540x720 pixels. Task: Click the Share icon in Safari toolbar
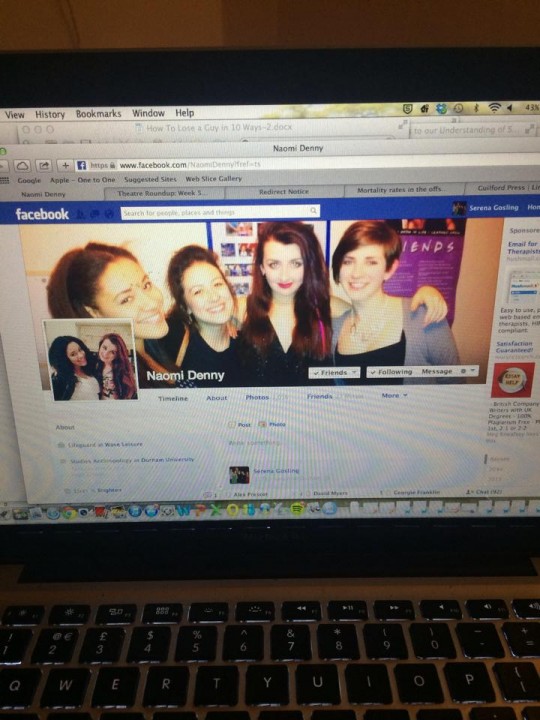click(44, 165)
